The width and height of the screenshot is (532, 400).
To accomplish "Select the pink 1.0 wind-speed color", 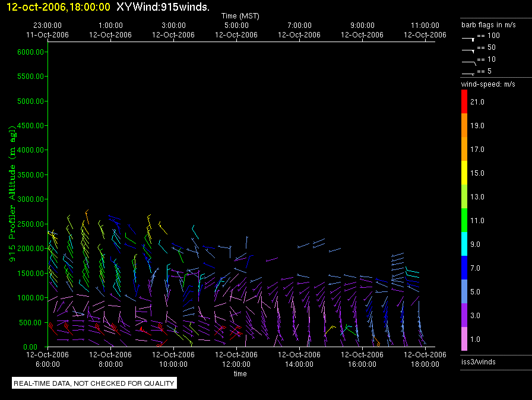I will coord(464,339).
